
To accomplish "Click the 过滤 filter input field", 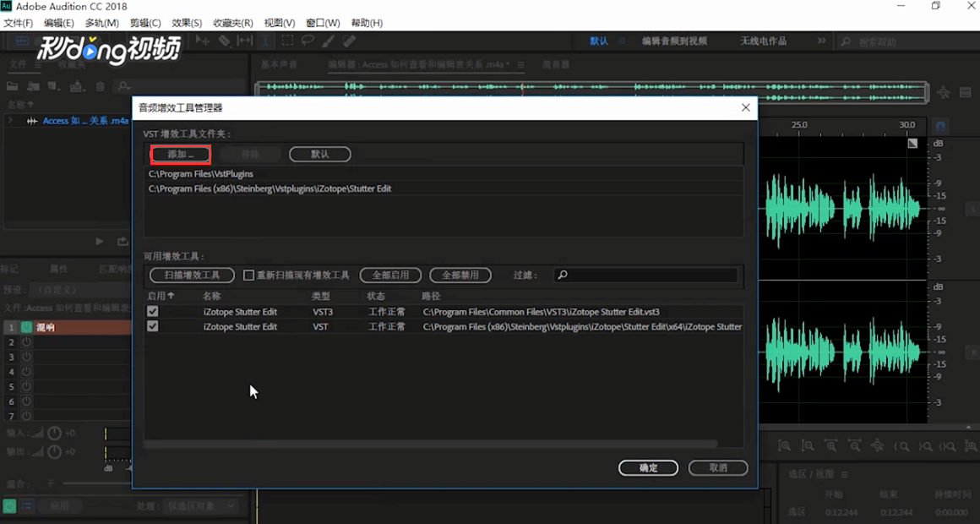I will click(x=645, y=276).
